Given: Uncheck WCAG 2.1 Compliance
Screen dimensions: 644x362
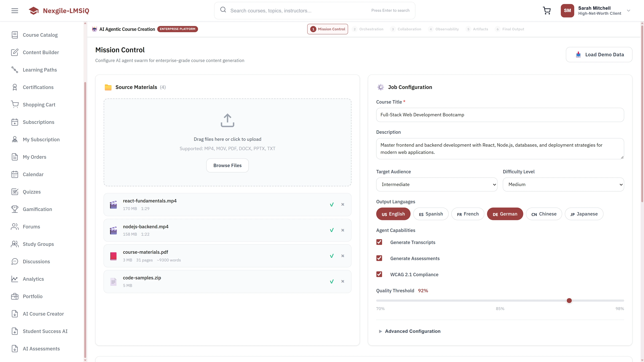Looking at the screenshot, I should point(379,274).
